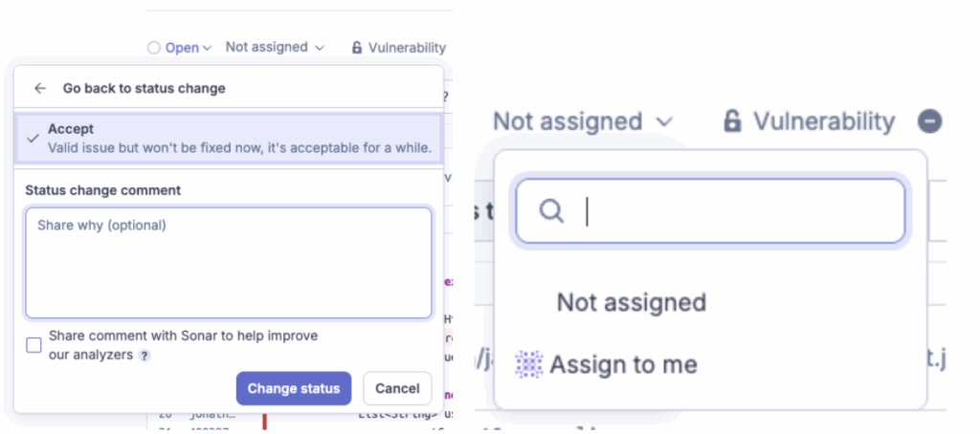
Task: Pick Not assigned option below the search box
Action: pyautogui.click(x=631, y=302)
